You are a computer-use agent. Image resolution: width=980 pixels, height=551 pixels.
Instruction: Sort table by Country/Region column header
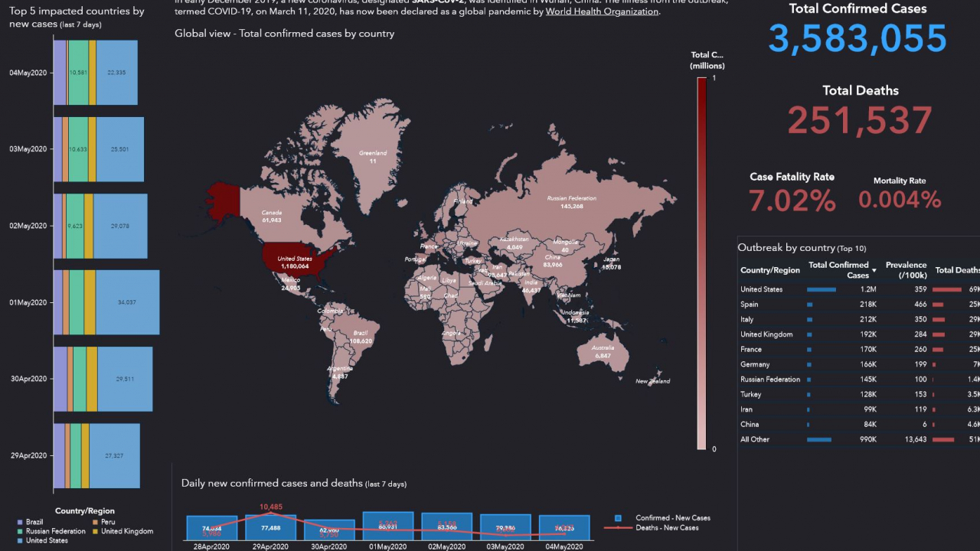pyautogui.click(x=769, y=270)
